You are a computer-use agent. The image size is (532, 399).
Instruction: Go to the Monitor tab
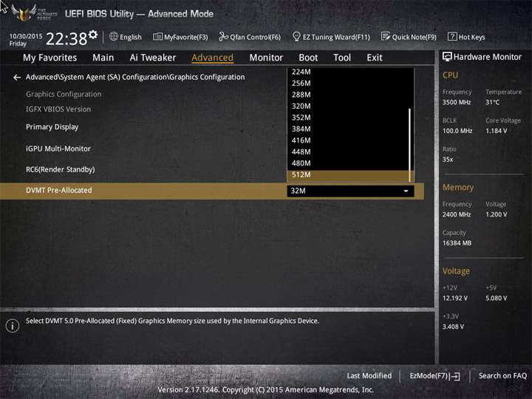[x=266, y=58]
